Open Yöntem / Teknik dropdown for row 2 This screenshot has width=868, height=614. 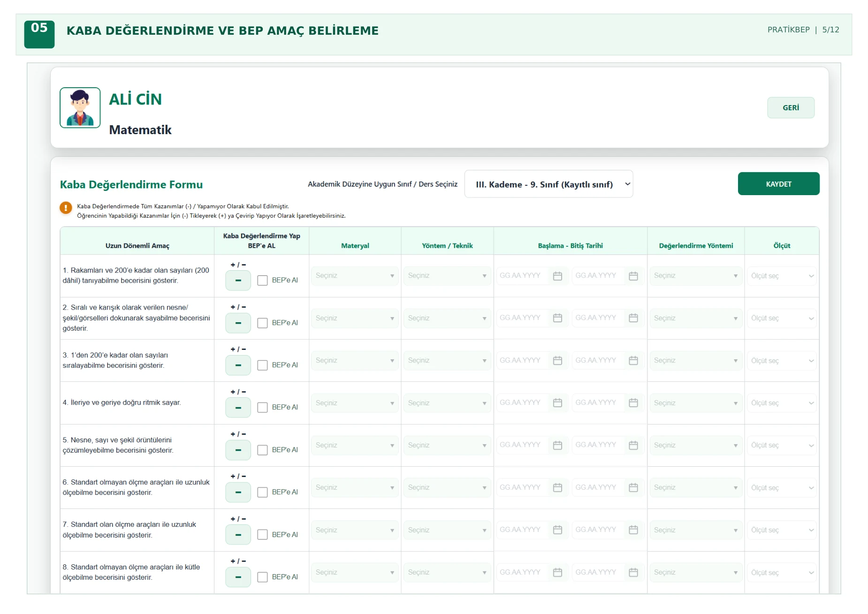(448, 318)
